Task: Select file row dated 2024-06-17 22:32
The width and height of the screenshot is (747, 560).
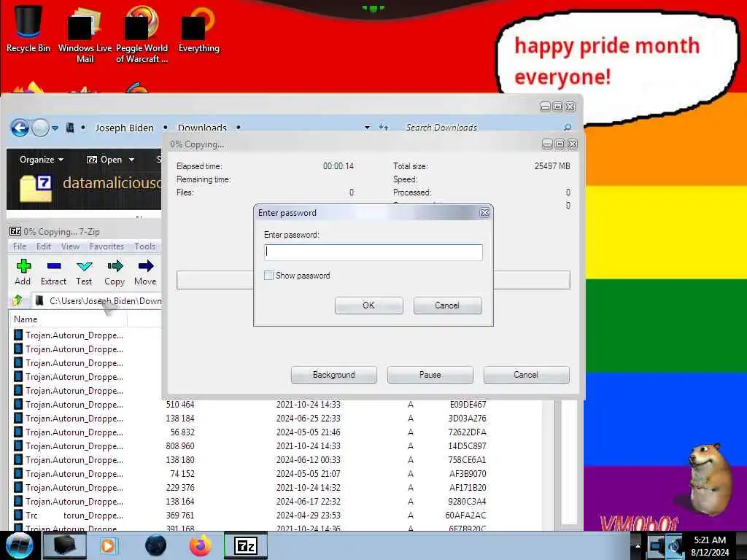Action: tap(276, 501)
